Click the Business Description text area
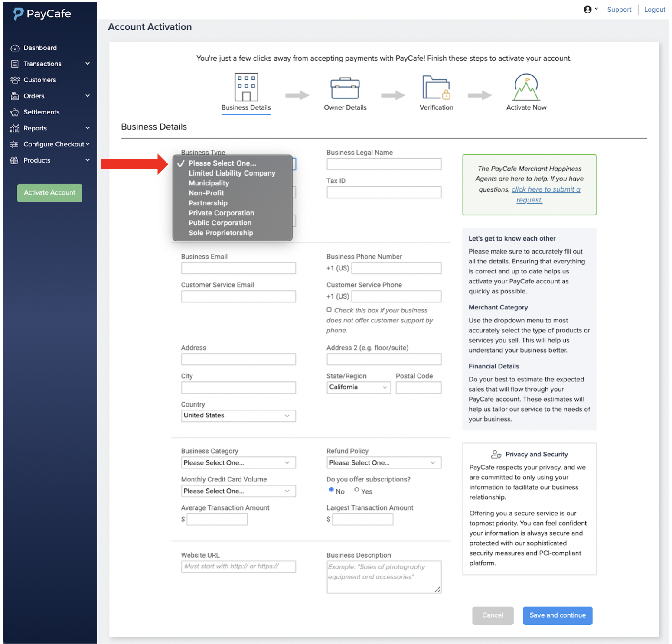 coord(384,577)
